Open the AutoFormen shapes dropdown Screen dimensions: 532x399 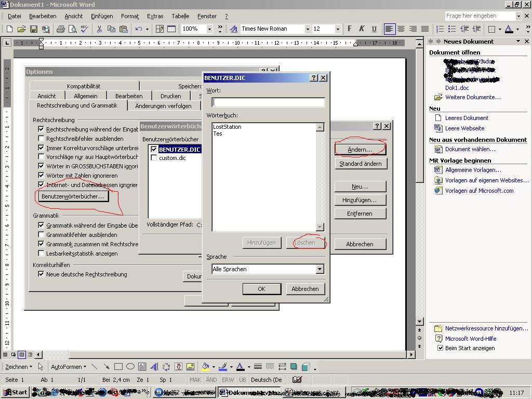point(69,367)
